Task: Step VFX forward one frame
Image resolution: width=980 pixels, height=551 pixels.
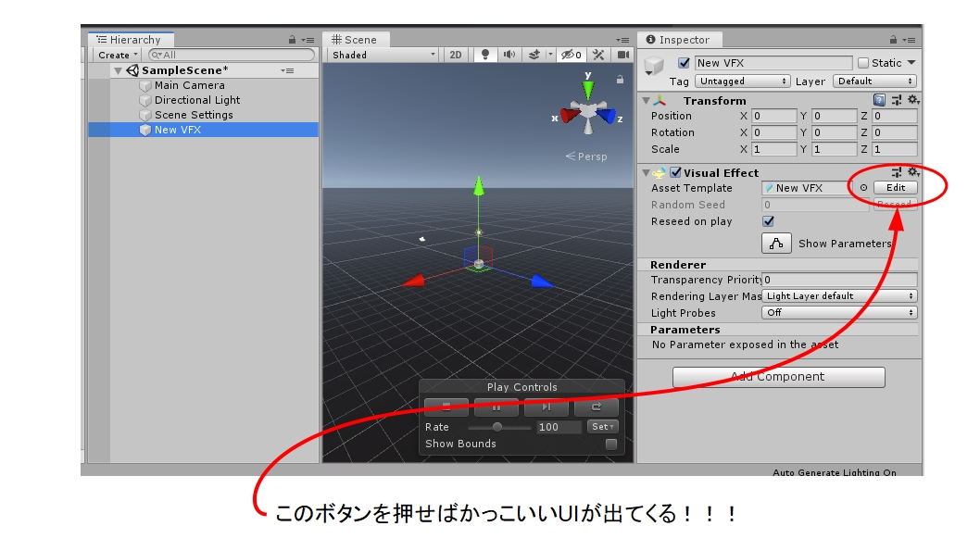Action: coord(547,407)
